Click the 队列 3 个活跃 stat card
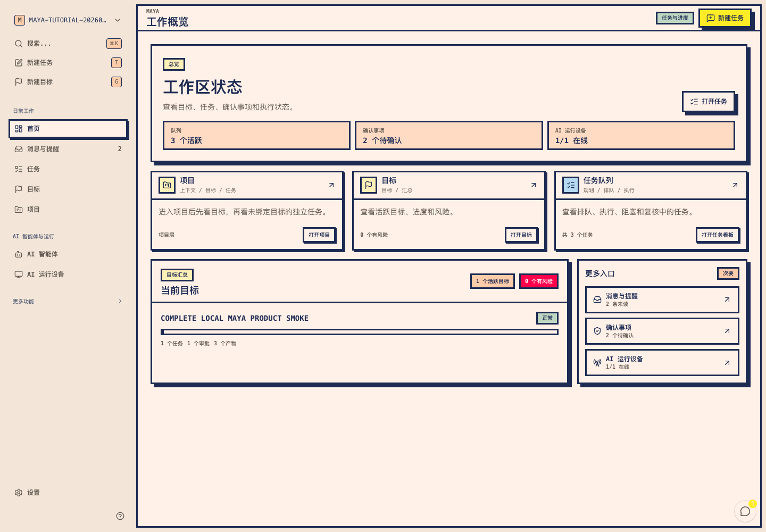766x532 pixels. pyautogui.click(x=256, y=136)
